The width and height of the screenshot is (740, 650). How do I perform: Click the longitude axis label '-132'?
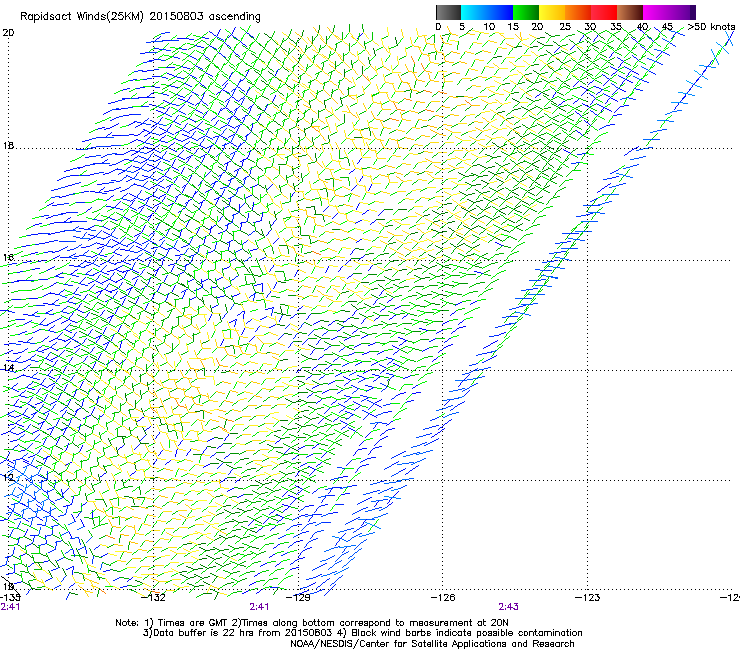coord(154,598)
